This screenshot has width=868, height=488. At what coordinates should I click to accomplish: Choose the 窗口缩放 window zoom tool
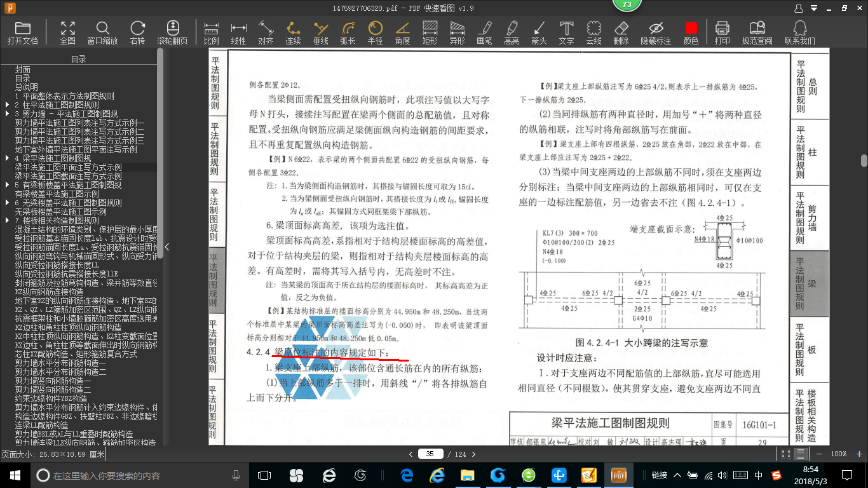click(x=102, y=32)
